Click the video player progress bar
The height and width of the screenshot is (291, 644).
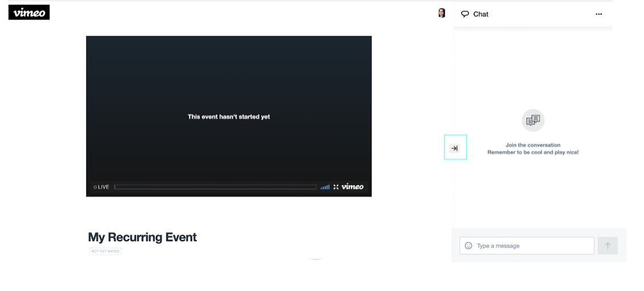click(x=215, y=187)
